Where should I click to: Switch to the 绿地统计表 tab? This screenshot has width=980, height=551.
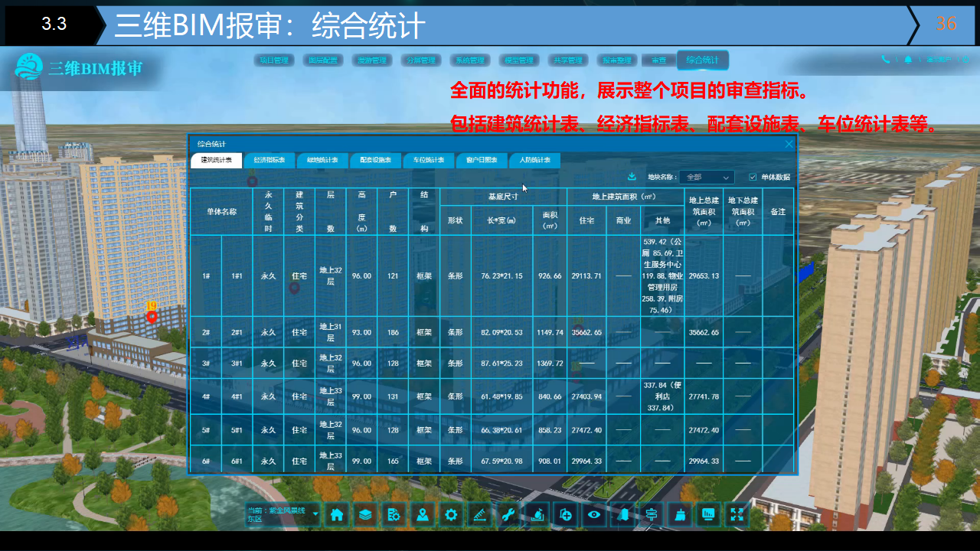click(x=322, y=161)
